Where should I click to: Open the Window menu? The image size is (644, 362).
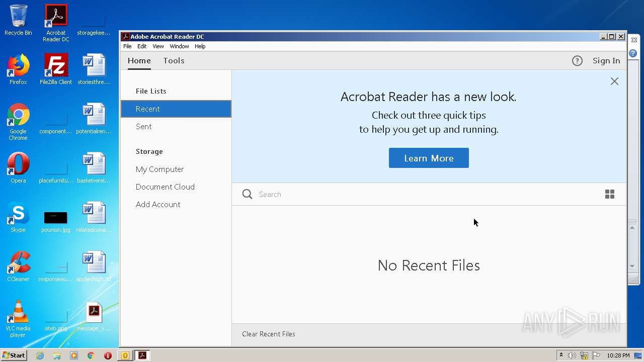179,46
